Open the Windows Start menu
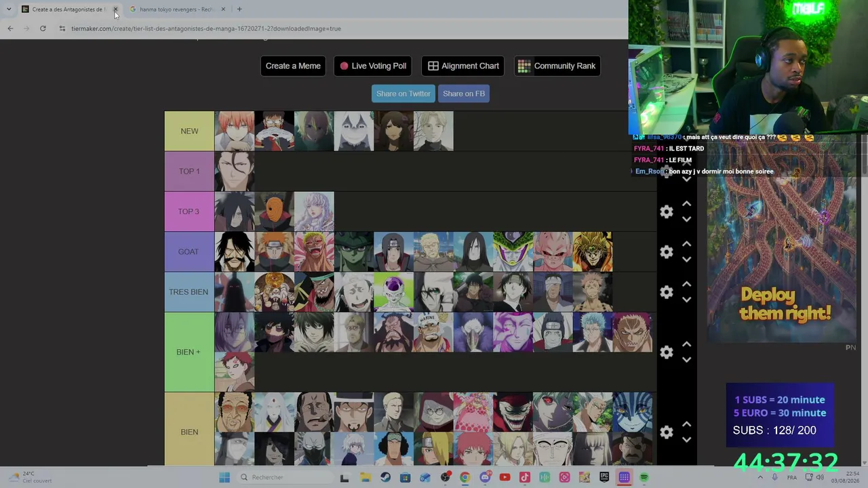The width and height of the screenshot is (868, 488). pos(224,477)
